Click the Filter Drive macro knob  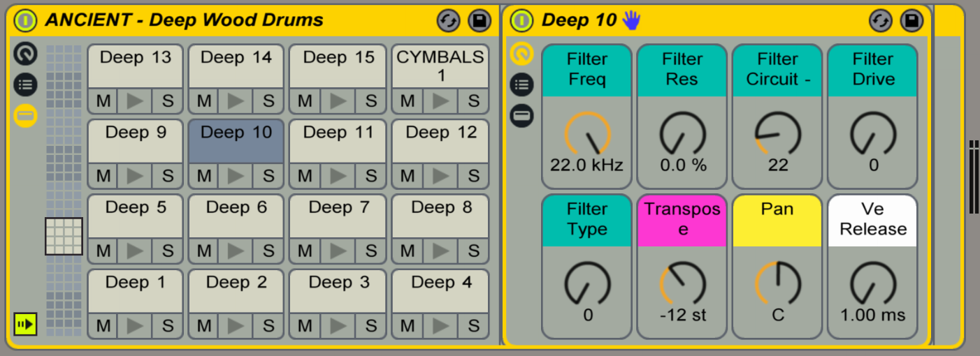pyautogui.click(x=872, y=134)
